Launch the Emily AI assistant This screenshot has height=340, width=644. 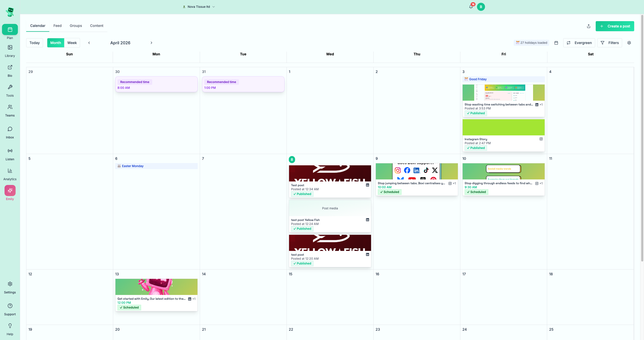tap(10, 191)
